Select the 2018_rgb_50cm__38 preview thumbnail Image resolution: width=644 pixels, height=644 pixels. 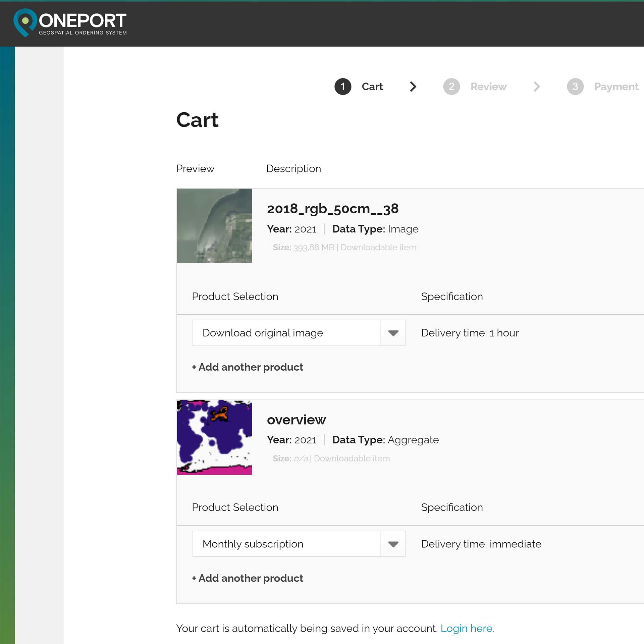point(214,226)
